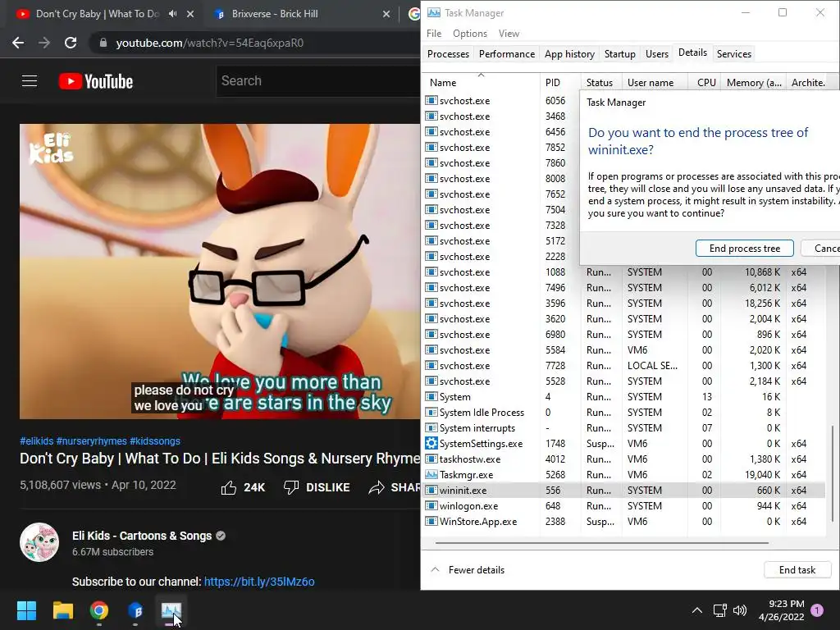The height and width of the screenshot is (630, 840).
Task: Sort by the Architecture column header
Action: (x=808, y=83)
